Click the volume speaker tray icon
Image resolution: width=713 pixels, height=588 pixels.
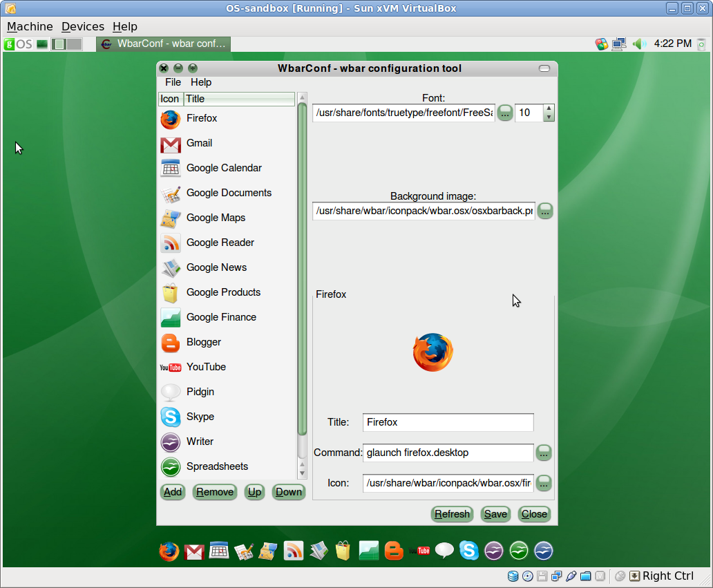(639, 44)
